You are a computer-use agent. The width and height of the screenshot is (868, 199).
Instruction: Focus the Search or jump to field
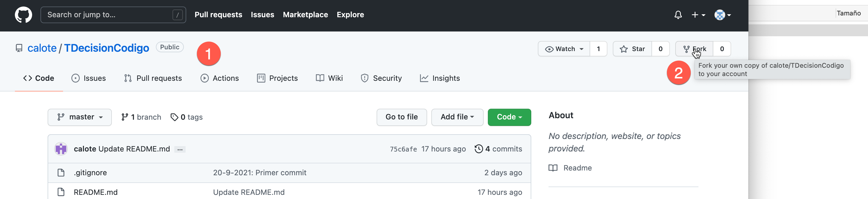tap(113, 15)
